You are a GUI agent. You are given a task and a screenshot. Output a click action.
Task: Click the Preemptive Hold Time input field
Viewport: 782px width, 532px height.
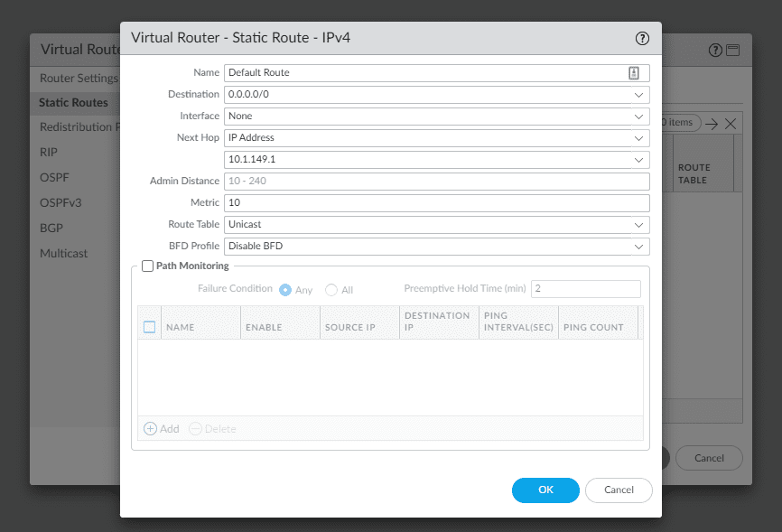(x=585, y=289)
